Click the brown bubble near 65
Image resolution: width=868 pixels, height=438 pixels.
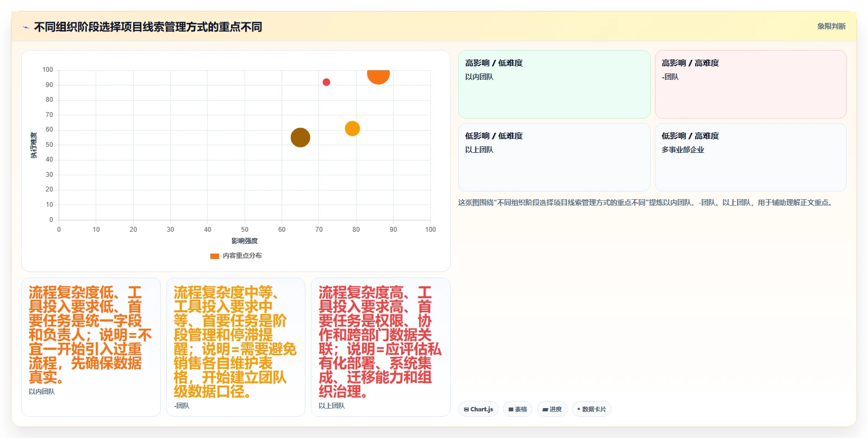coord(300,138)
